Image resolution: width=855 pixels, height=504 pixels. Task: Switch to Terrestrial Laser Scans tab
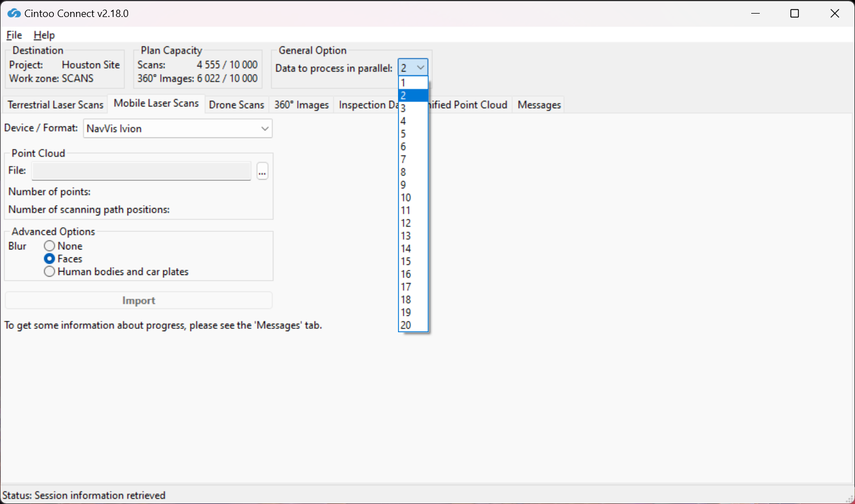[x=56, y=105]
